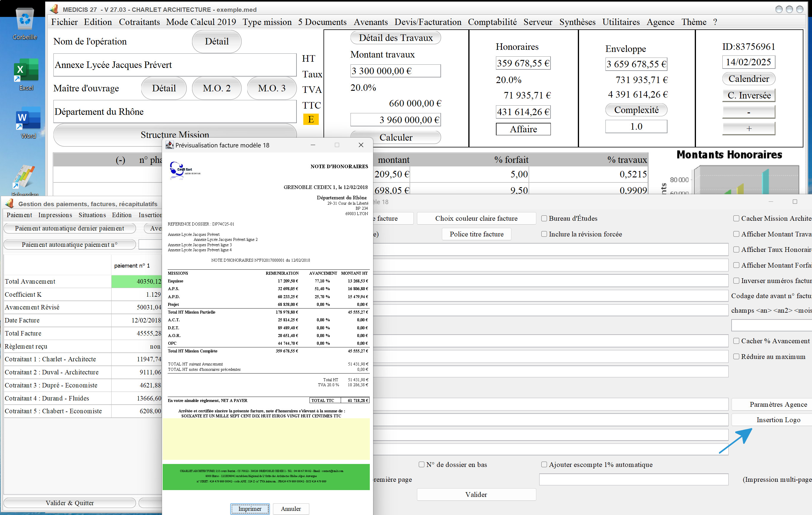Click the MEDICIS app icon in title bar
The width and height of the screenshot is (812, 515).
point(54,9)
